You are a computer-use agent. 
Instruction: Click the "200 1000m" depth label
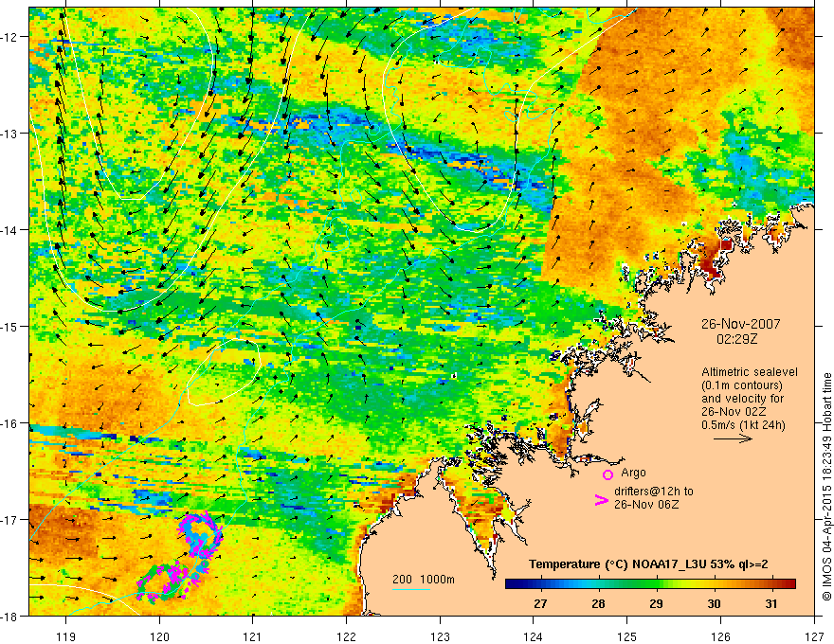tap(424, 580)
